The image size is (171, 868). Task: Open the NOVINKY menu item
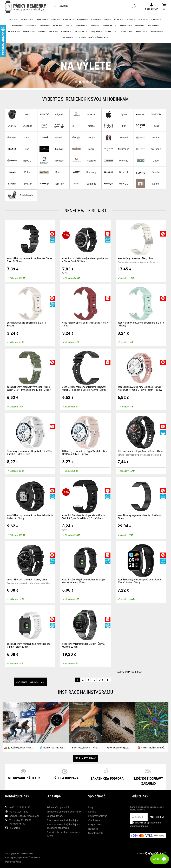(x=63, y=6)
